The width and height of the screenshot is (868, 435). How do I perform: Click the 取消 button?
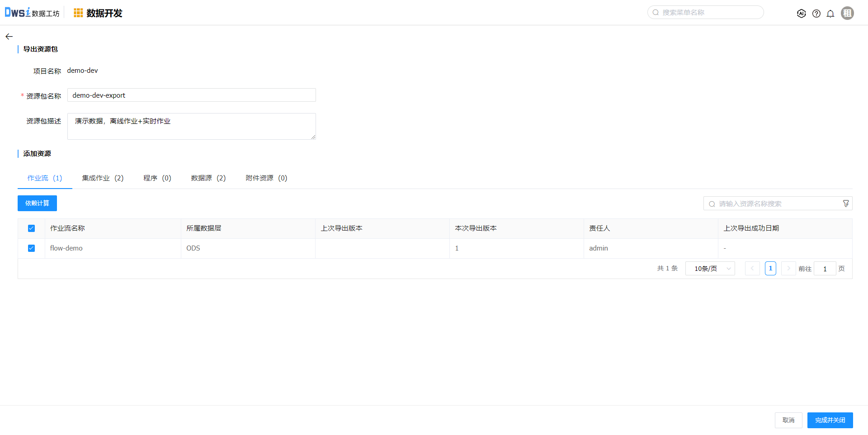(788, 420)
